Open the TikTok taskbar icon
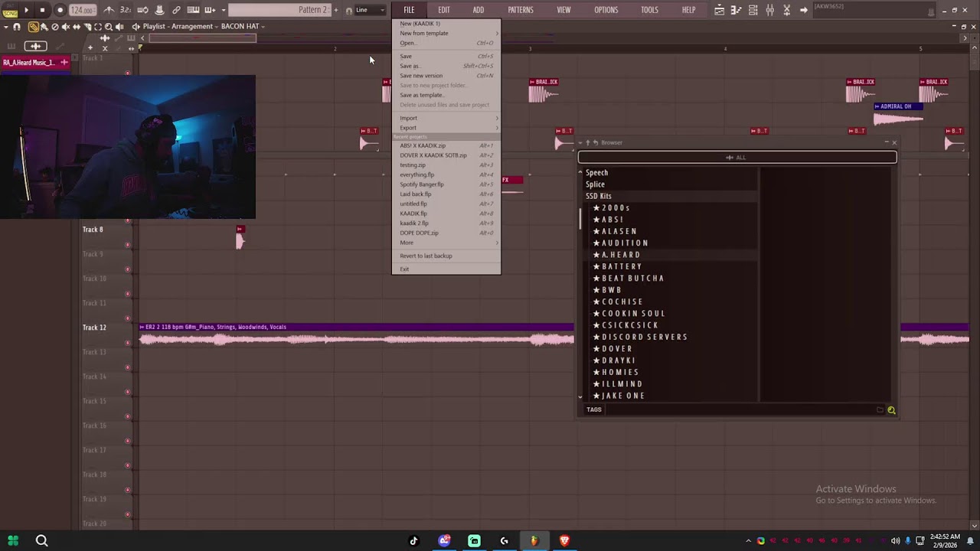980x551 pixels. tap(414, 541)
